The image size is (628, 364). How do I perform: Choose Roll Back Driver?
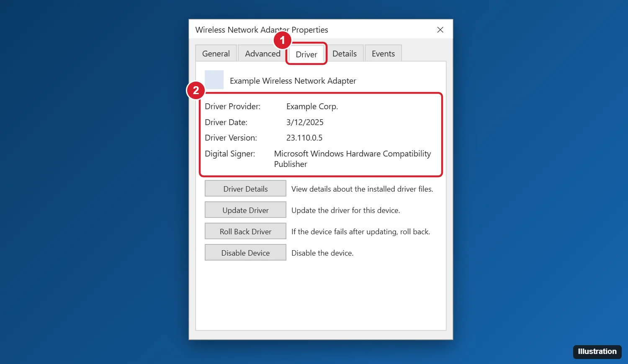pyautogui.click(x=245, y=231)
